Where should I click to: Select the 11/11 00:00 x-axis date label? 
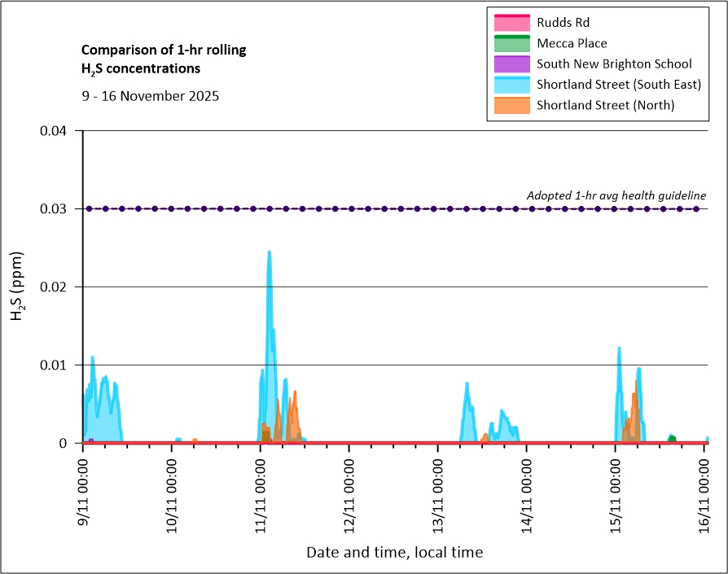point(261,493)
